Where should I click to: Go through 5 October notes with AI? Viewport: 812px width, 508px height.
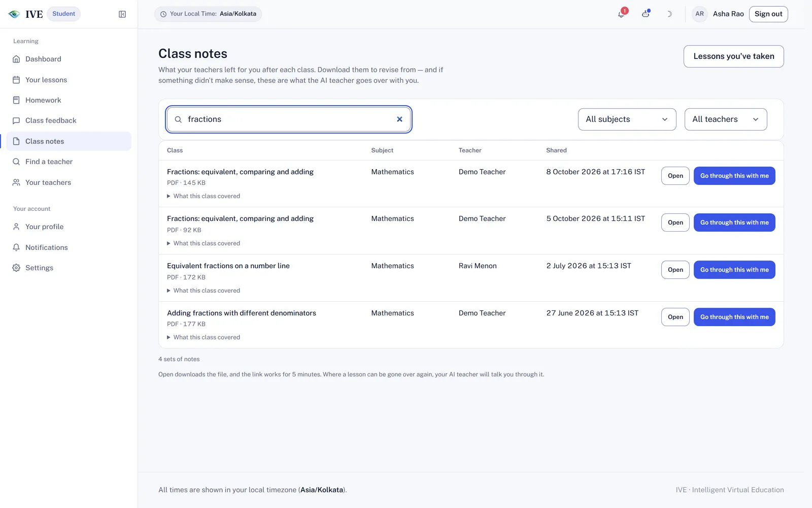point(734,223)
